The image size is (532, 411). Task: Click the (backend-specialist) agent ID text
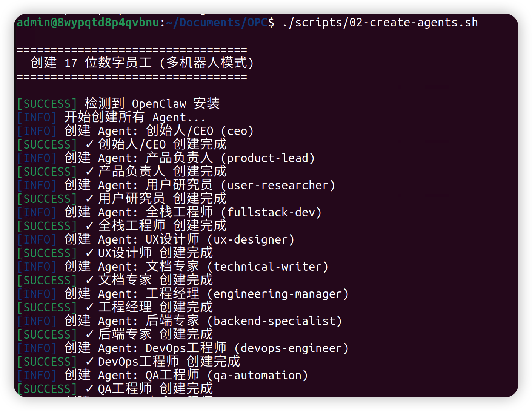coord(275,321)
